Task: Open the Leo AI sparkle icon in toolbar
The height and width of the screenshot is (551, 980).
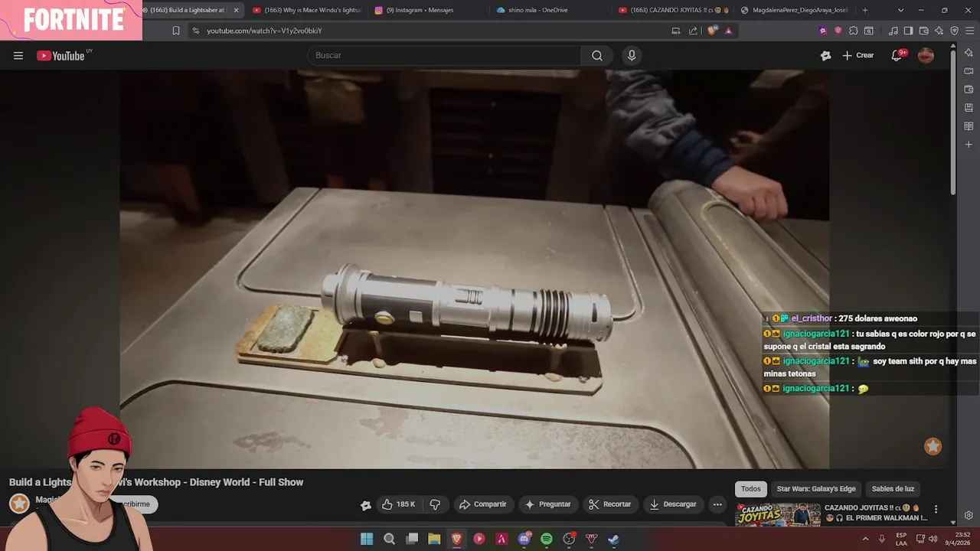Action: (x=939, y=31)
